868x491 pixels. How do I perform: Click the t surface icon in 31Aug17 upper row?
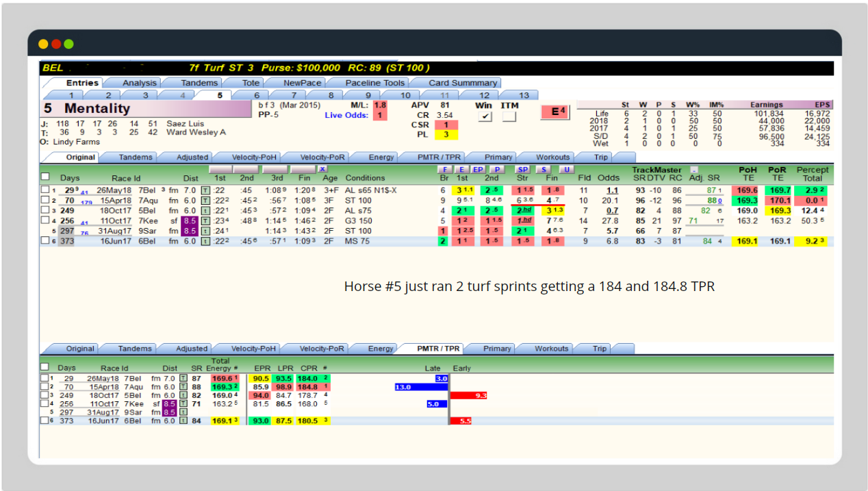pos(205,231)
